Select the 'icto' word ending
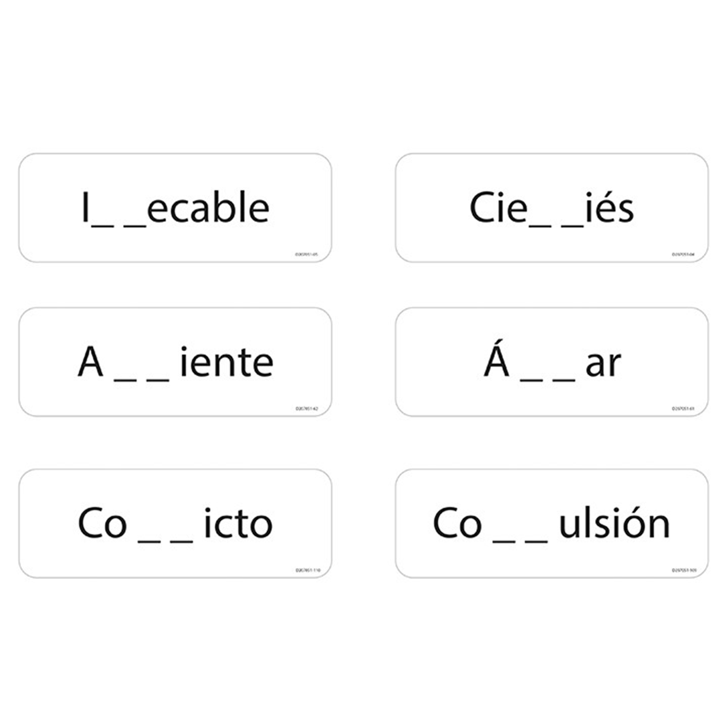Image resolution: width=728 pixels, height=728 pixels. [x=238, y=523]
